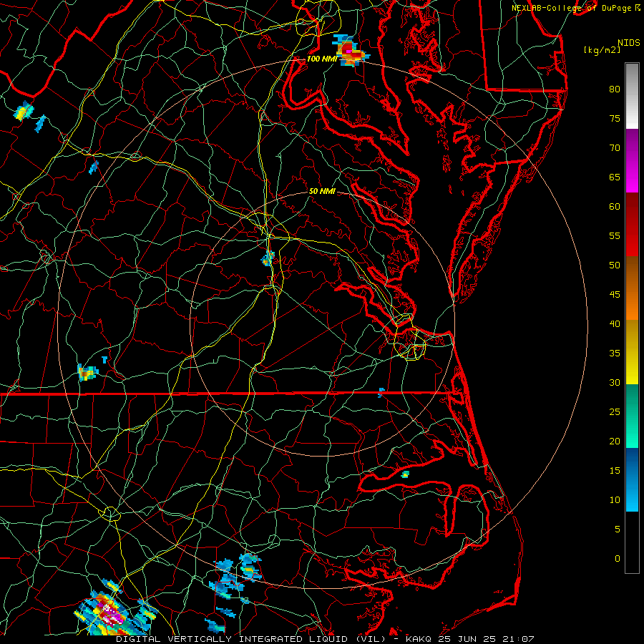This screenshot has width=644, height=644.
Task: Select the 50 value on the VIL scale
Action: click(x=615, y=265)
